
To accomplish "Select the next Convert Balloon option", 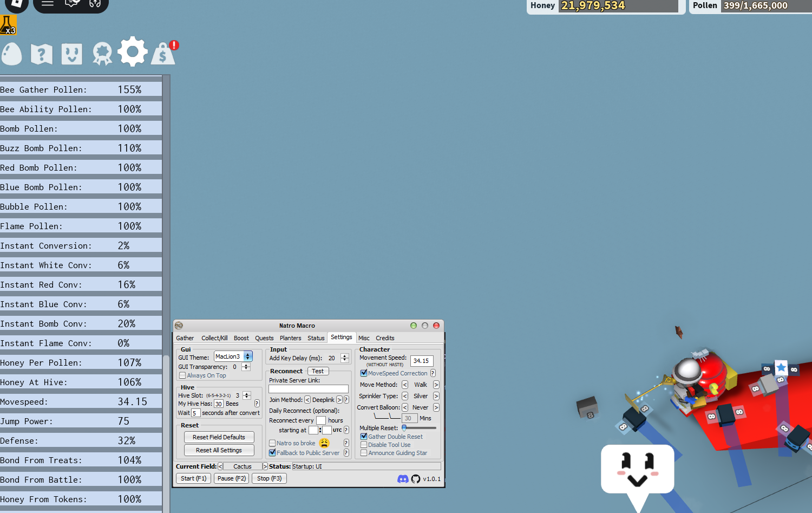I will 436,407.
